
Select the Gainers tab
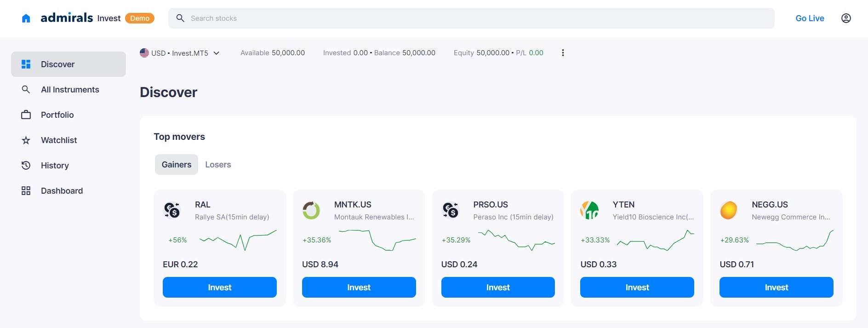[x=177, y=164]
